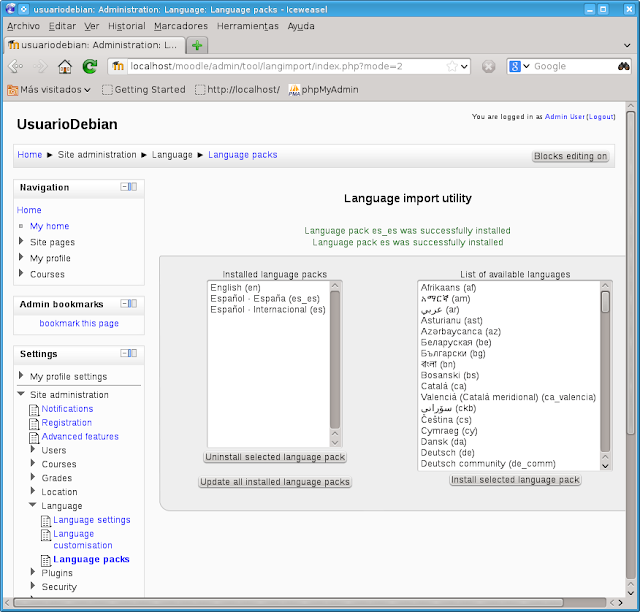Open the Ver menu
The width and height of the screenshot is (640, 612).
[x=92, y=26]
